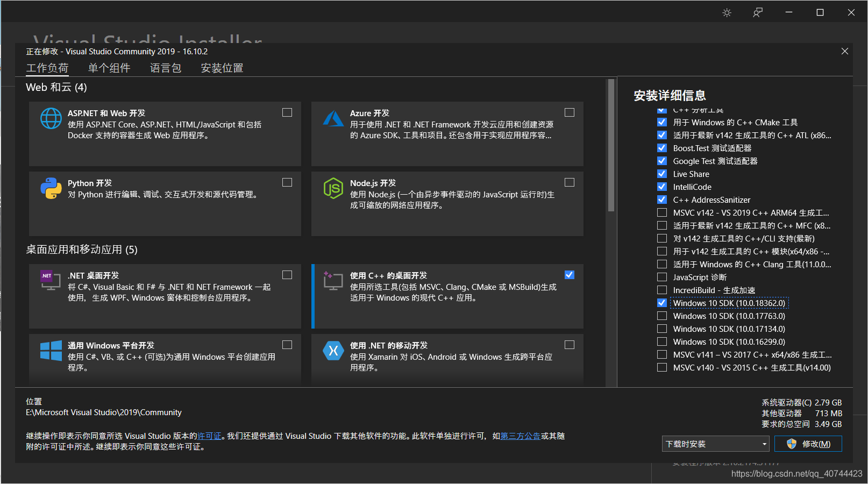Screen dimensions: 868x484
Task: Uncheck C++ ATL for v142 build tools
Action: pos(662,135)
